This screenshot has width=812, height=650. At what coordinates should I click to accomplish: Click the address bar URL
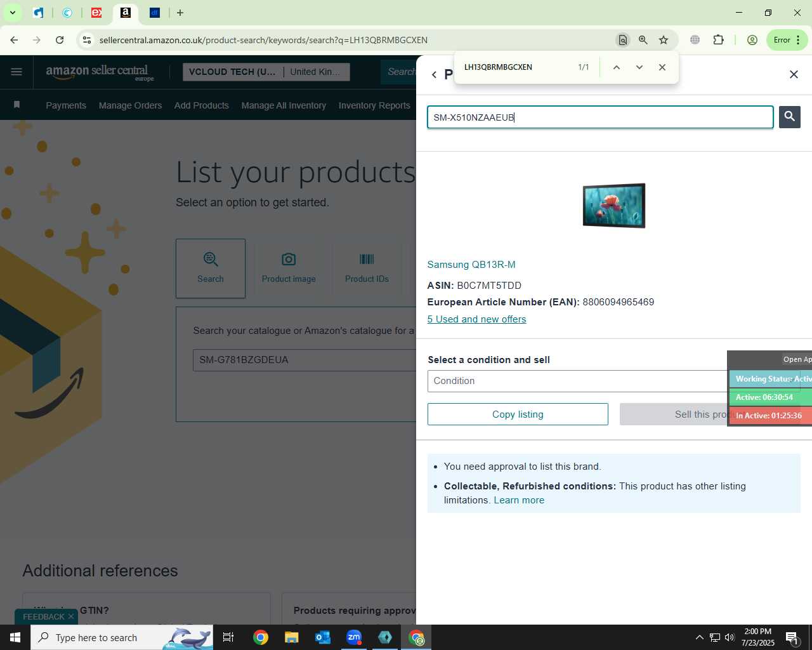263,40
